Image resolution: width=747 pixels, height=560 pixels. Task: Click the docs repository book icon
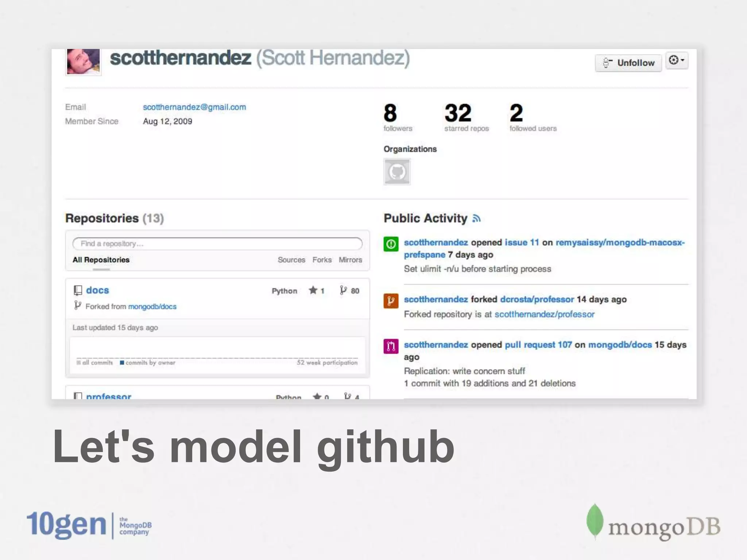coord(78,291)
